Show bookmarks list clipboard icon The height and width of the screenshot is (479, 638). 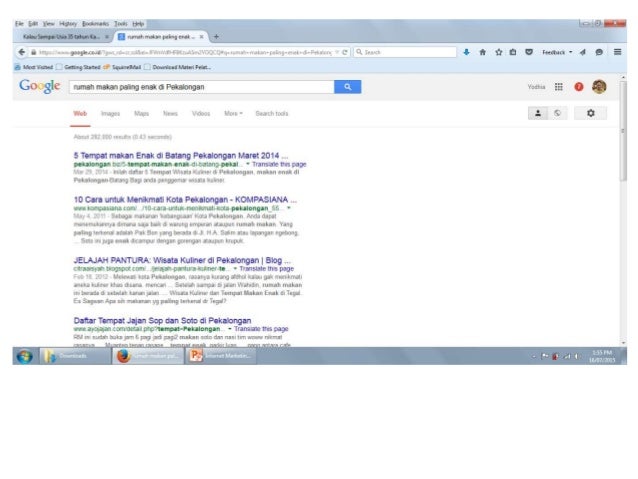click(513, 52)
